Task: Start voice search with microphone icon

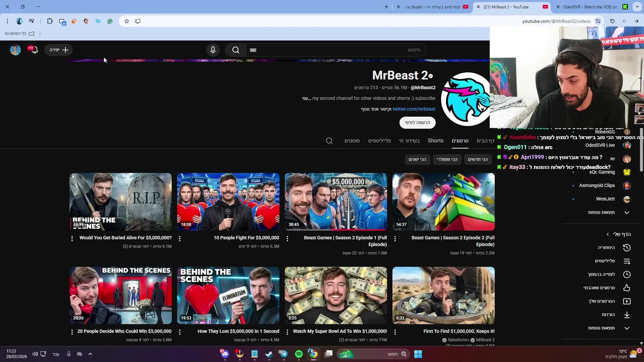Action: (213, 50)
